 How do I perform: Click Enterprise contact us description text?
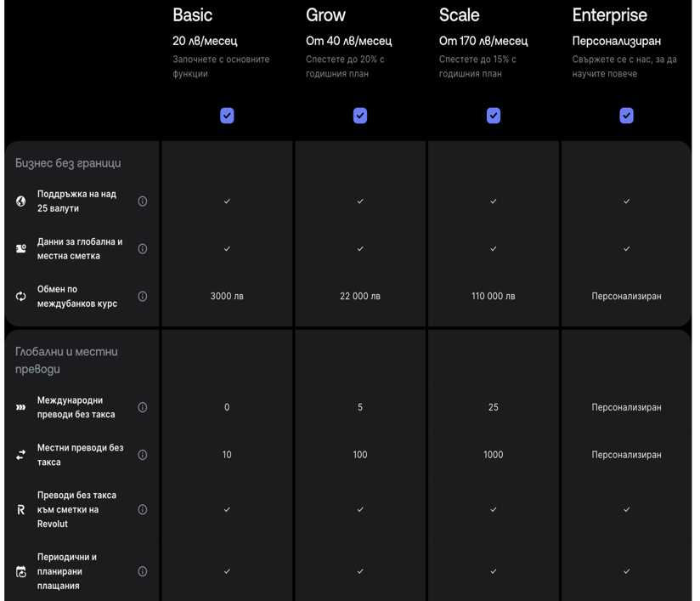624,66
